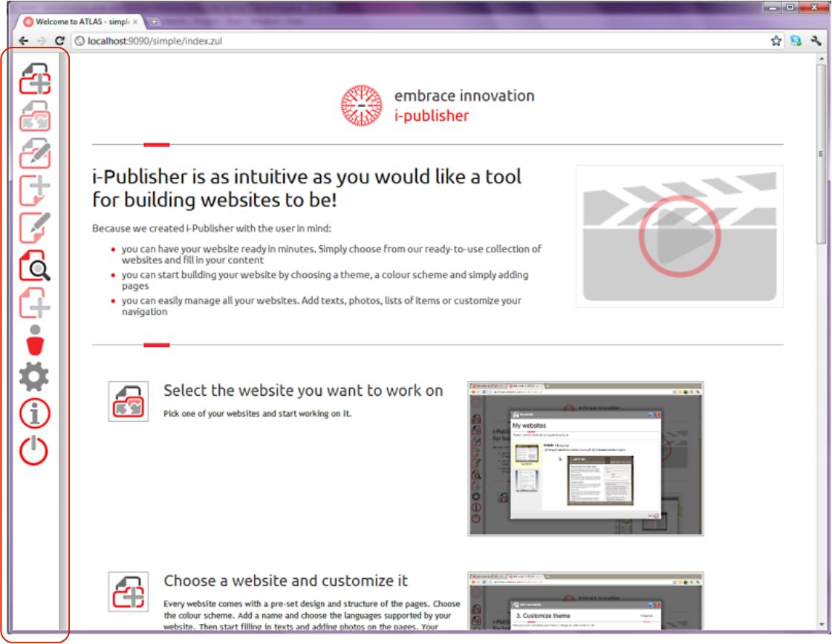This screenshot has width=832, height=644.
Task: Open the preview magnifier icon in sidebar
Action: coord(35,266)
